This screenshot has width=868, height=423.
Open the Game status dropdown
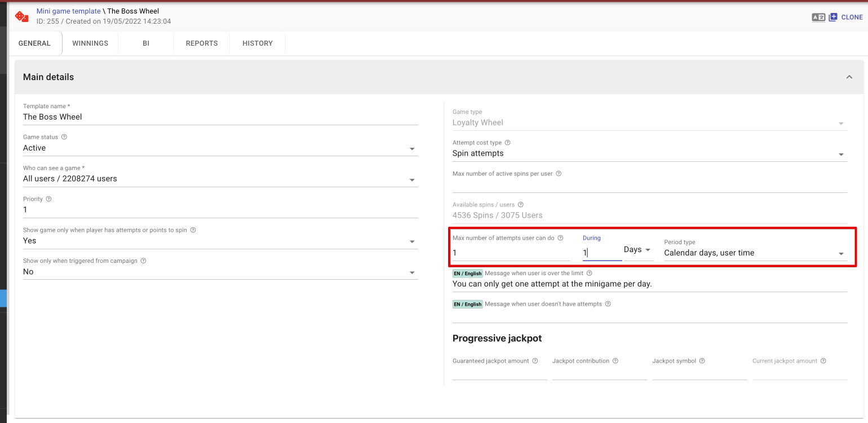[x=220, y=148]
